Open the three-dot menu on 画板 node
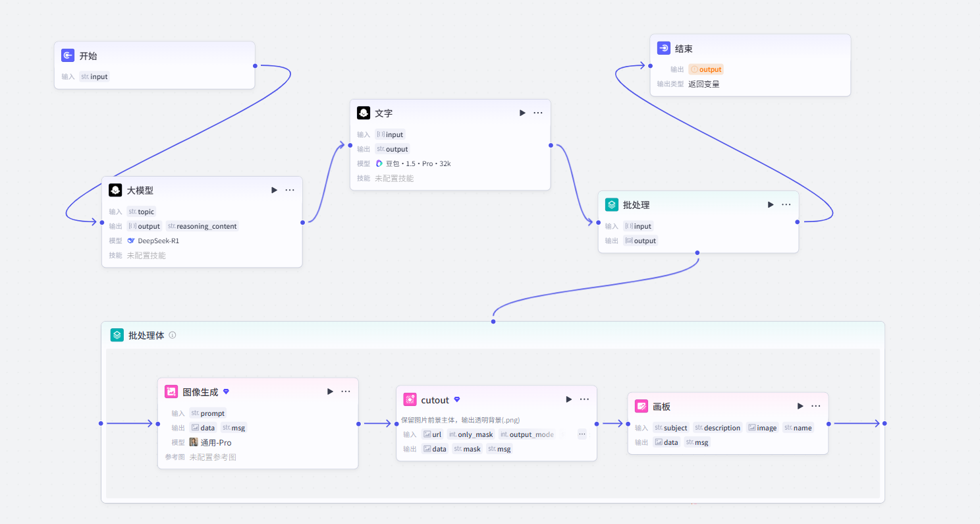The image size is (980, 524). click(816, 406)
